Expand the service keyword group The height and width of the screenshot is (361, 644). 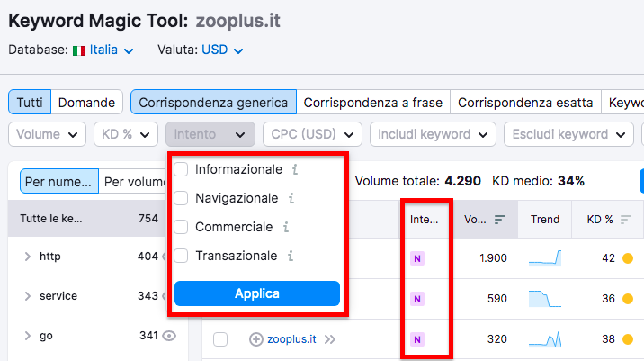point(28,296)
